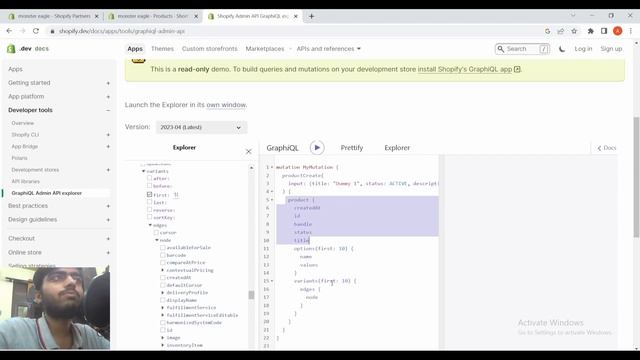Expand contextualPricing field arrow
The image size is (640, 360).
click(162, 270)
